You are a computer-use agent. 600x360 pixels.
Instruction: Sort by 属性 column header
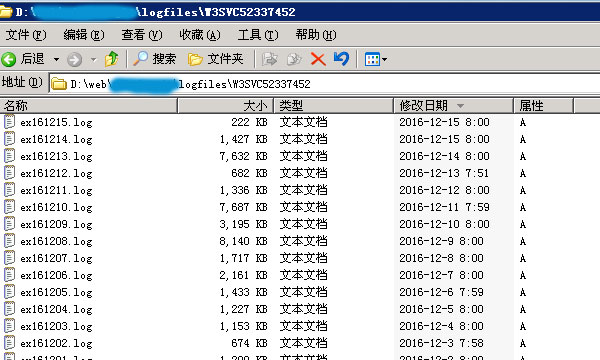pos(543,106)
